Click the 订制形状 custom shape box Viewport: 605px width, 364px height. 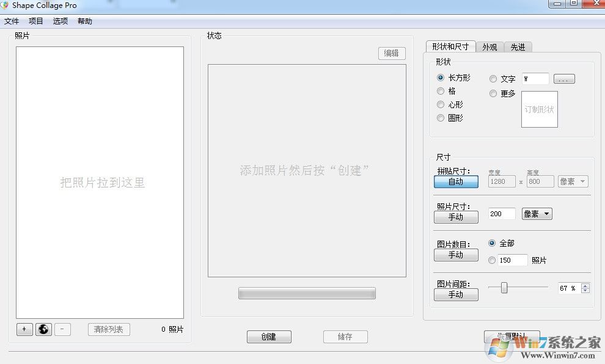[540, 109]
